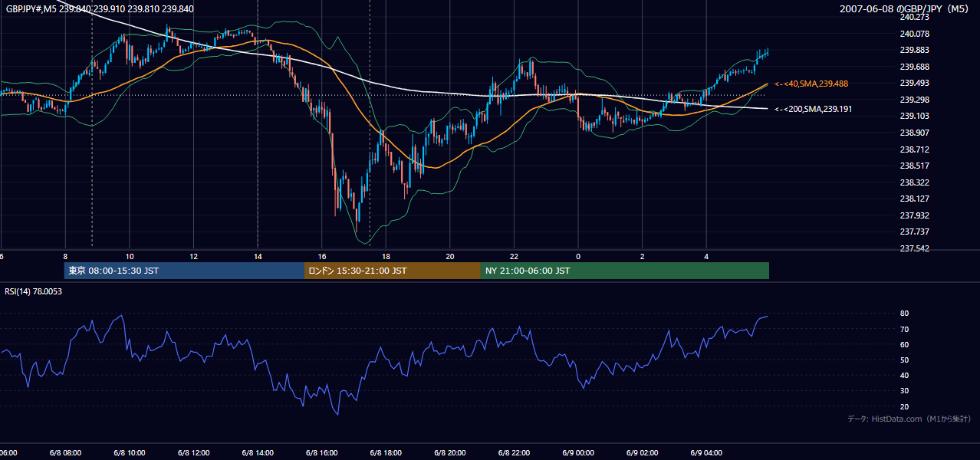The image size is (980, 460).
Task: Click the 240.273 price axis value
Action: [x=913, y=17]
